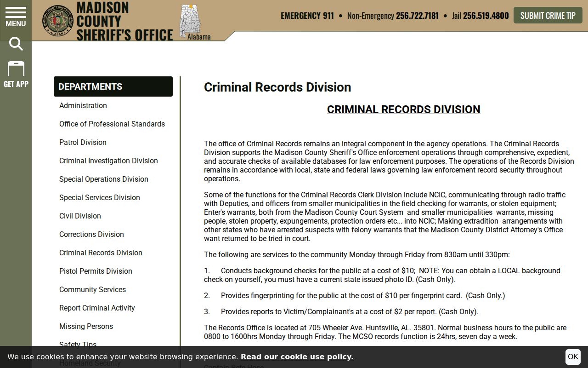Open Missing Persons page
Screen dimensions: 588x368
(86, 326)
